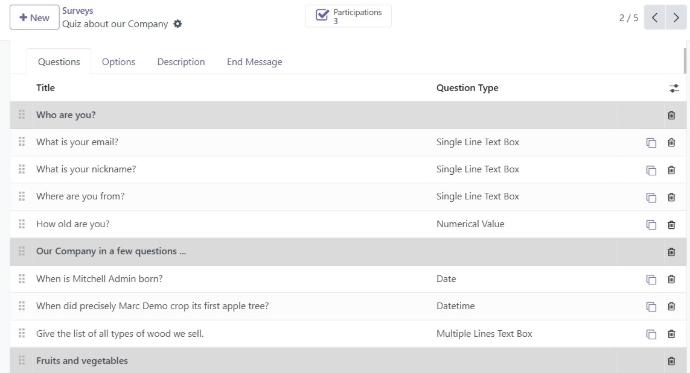Image resolution: width=690 pixels, height=373 pixels.
Task: Select the Questions tab
Action: (59, 62)
